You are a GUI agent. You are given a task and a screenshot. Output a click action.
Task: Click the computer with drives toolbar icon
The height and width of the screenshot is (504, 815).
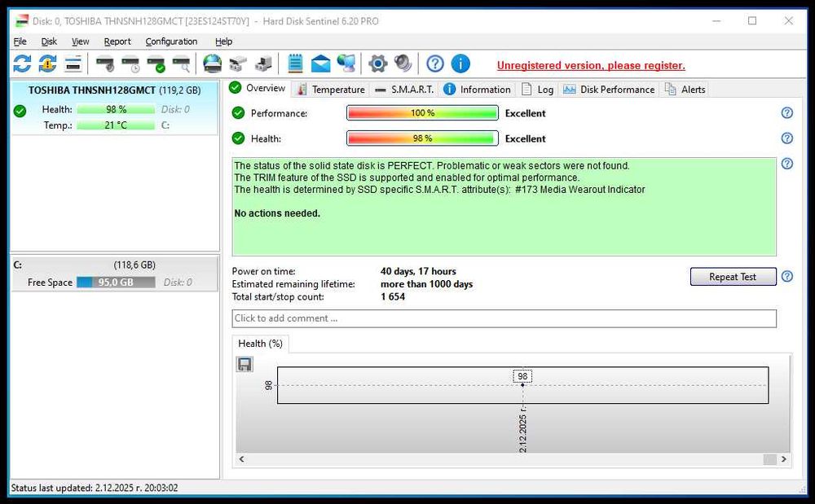point(263,64)
